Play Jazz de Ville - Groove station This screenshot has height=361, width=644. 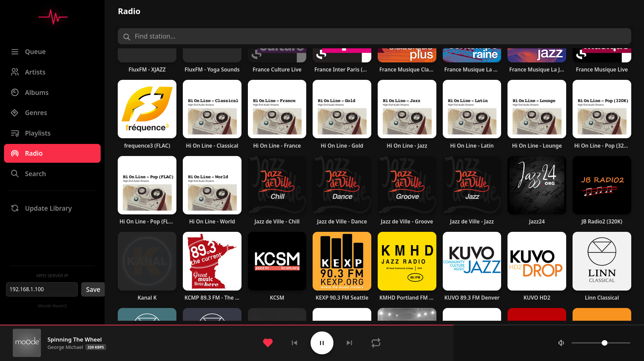pos(407,185)
